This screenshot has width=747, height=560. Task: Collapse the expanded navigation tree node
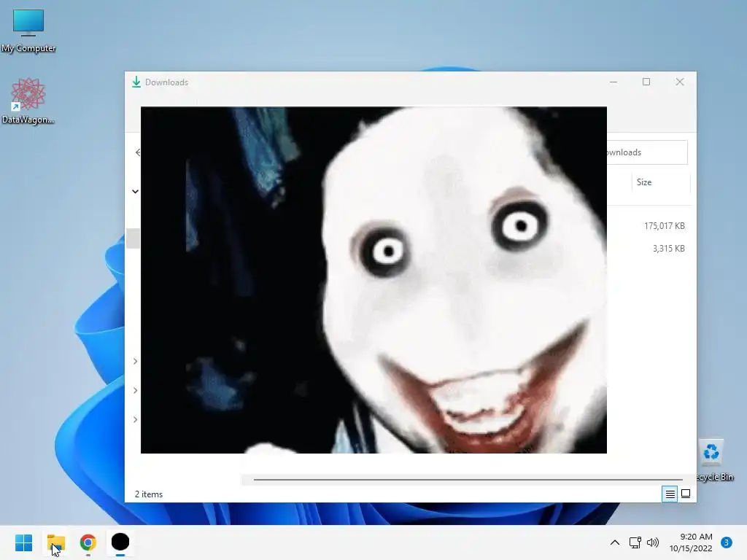(x=135, y=192)
